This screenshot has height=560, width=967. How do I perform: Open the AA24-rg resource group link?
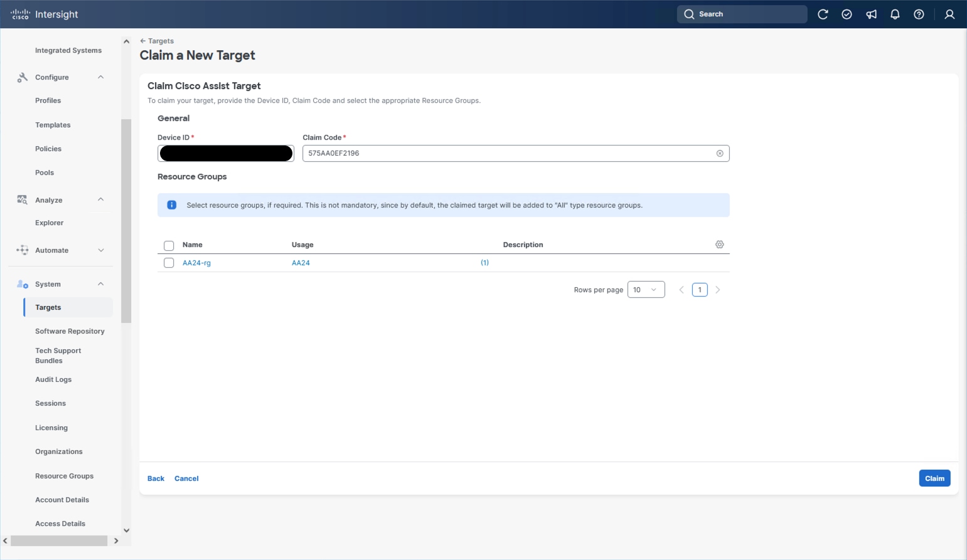point(196,262)
